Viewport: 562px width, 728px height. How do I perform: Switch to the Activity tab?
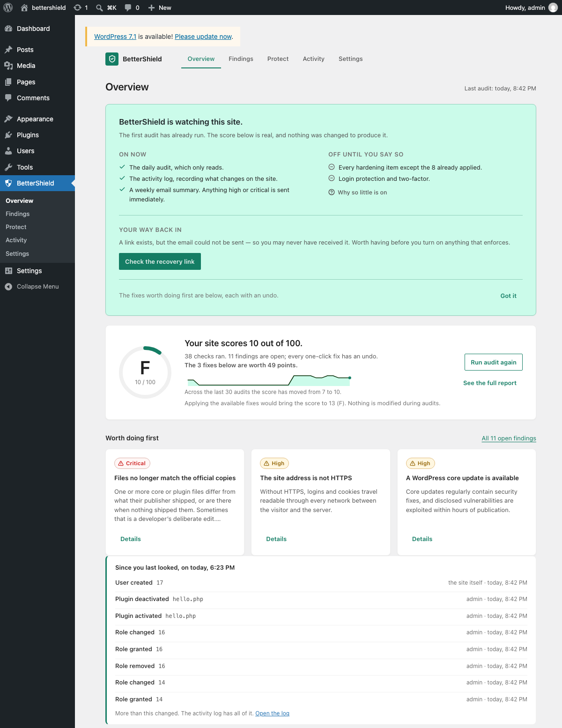pos(313,59)
